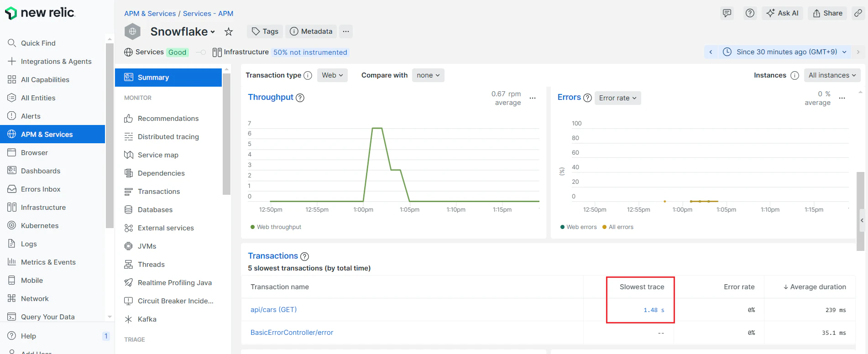The width and height of the screenshot is (868, 354).
Task: Open the Snowflake entity name dropdown
Action: [183, 31]
